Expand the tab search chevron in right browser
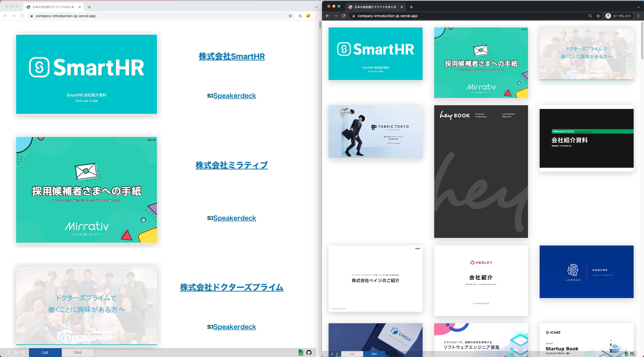The width and height of the screenshot is (644, 357). pyautogui.click(x=638, y=7)
